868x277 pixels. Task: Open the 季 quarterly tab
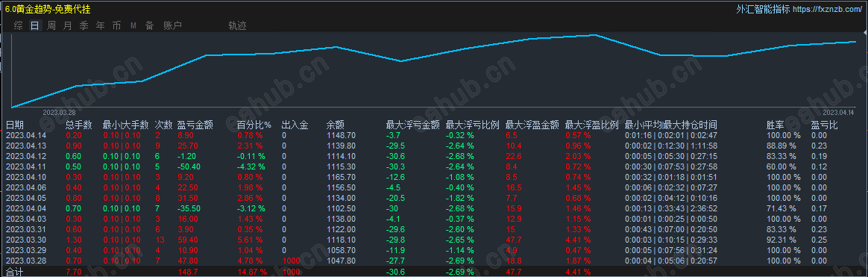84,25
